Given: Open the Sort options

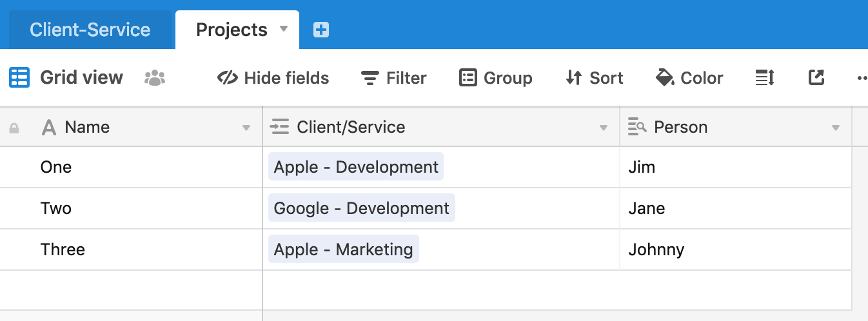Looking at the screenshot, I should (x=595, y=78).
